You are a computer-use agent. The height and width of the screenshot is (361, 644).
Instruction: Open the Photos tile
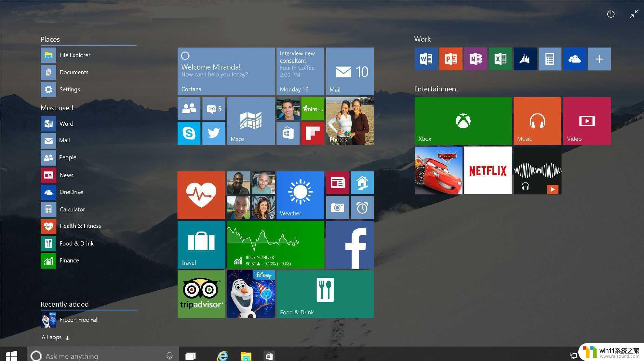point(350,121)
